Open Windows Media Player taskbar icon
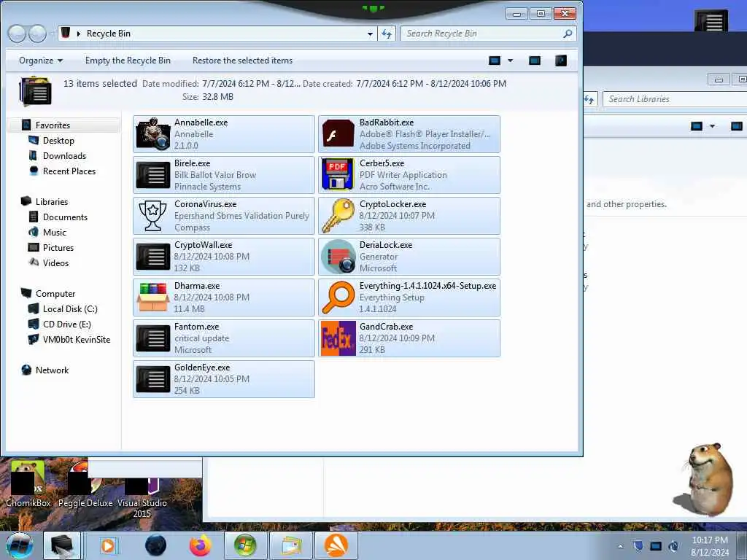This screenshot has width=747, height=560. click(108, 545)
